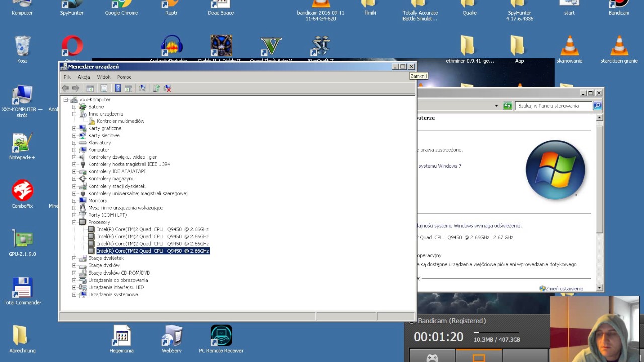
Task: Open the Abrechnung folder on desktop
Action: point(22,339)
